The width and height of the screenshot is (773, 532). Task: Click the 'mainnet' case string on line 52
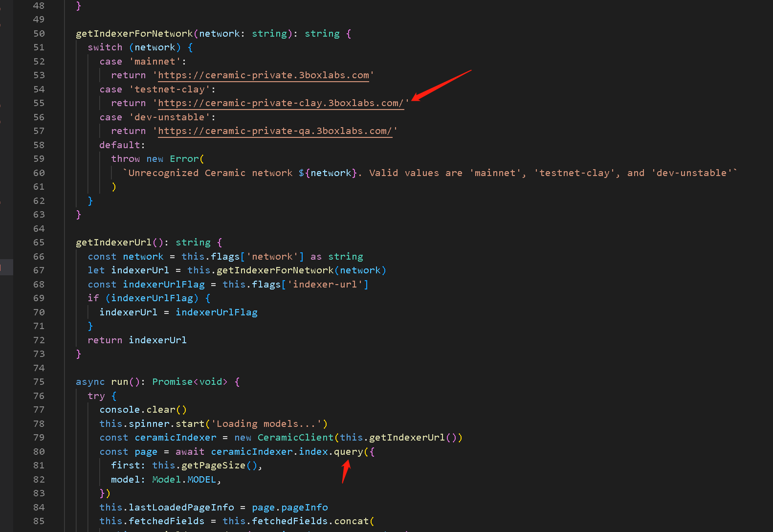(155, 62)
